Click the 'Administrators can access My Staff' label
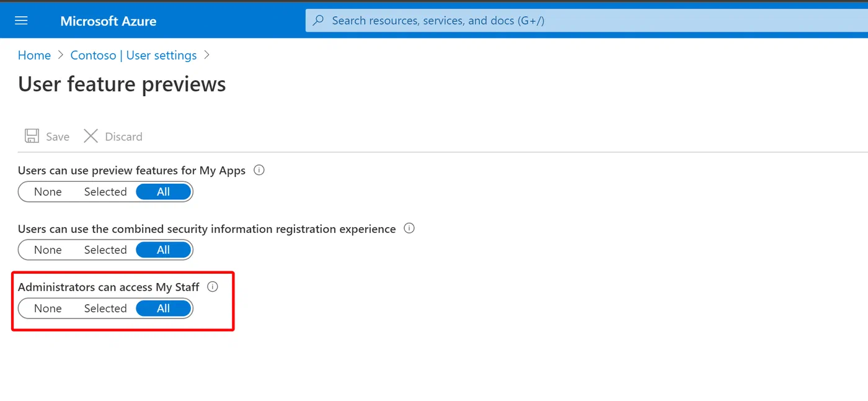 coord(108,287)
